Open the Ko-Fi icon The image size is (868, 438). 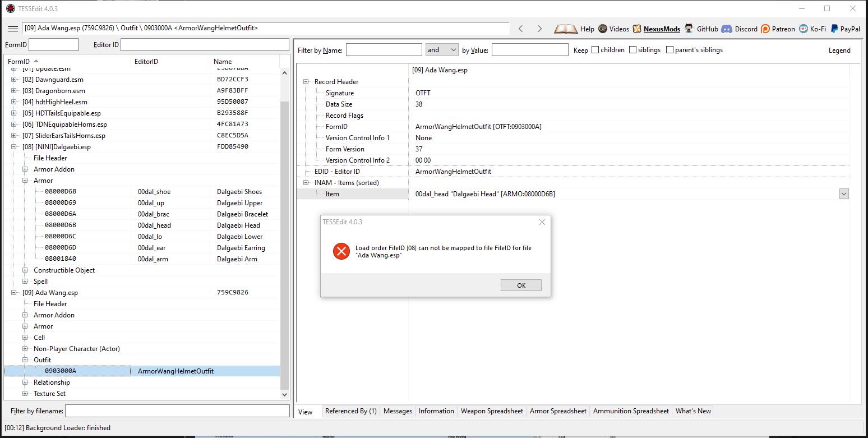tap(804, 29)
